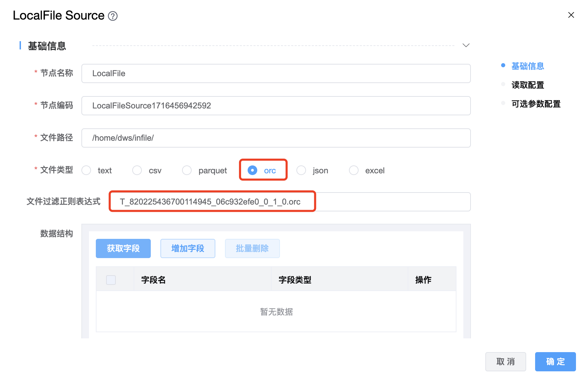
Task: Close the LocalFile Source dialog
Action: point(571,15)
